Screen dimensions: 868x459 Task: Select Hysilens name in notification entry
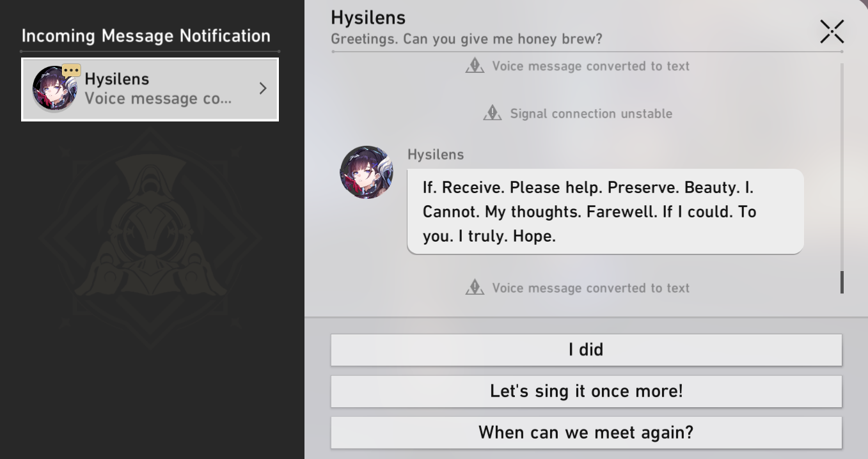point(117,79)
